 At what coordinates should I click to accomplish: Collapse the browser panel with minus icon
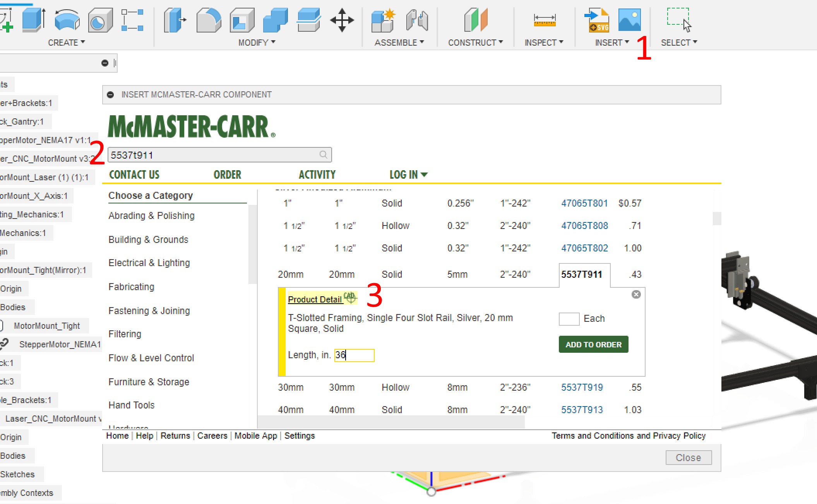tap(104, 63)
